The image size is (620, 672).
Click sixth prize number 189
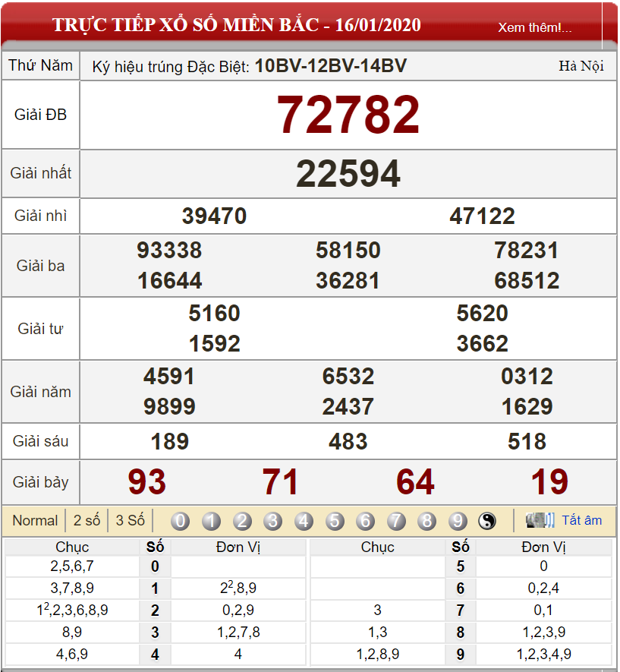coord(169,442)
